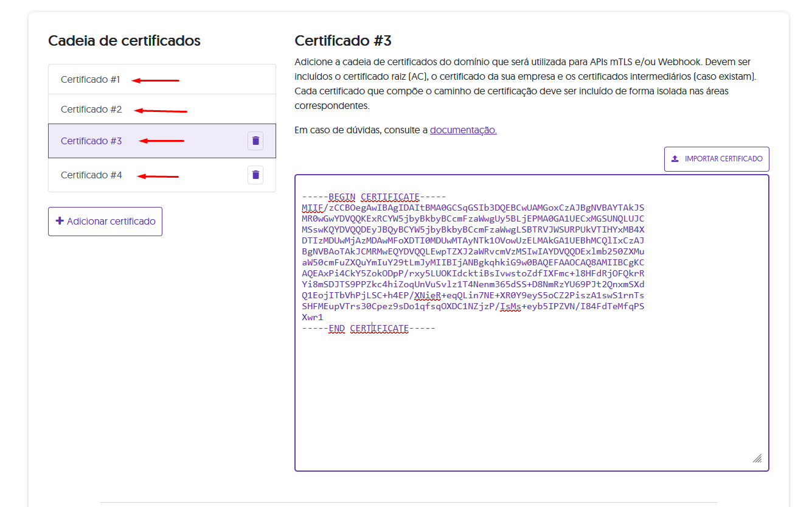Screen dimensions: 812x507
Task: Click the underlined word IsMs in certificate
Action: pos(510,307)
